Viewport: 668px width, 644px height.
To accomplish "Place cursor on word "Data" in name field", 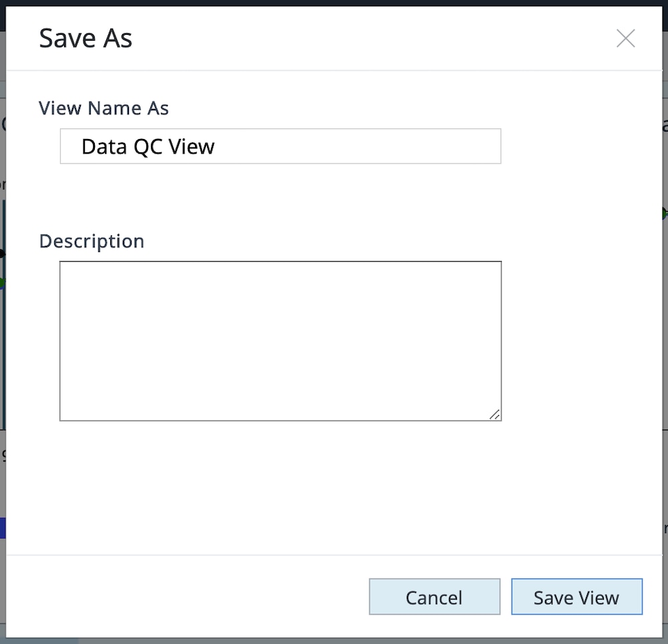I will point(104,147).
